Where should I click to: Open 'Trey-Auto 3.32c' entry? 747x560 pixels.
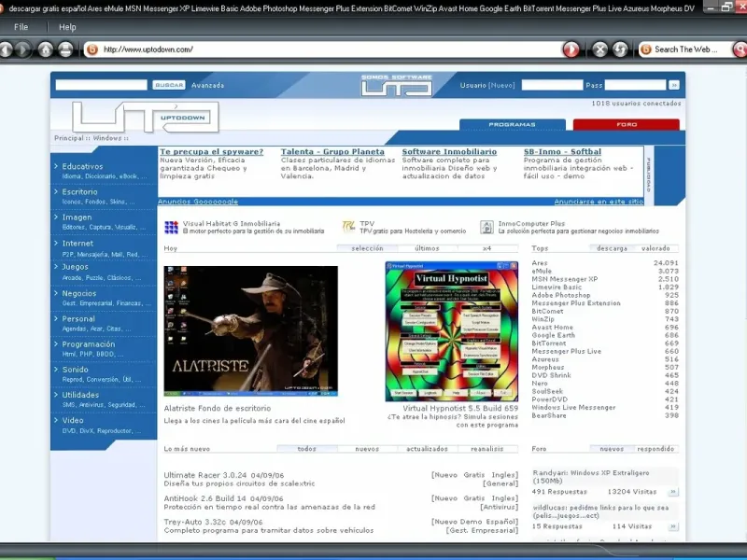tap(196, 522)
